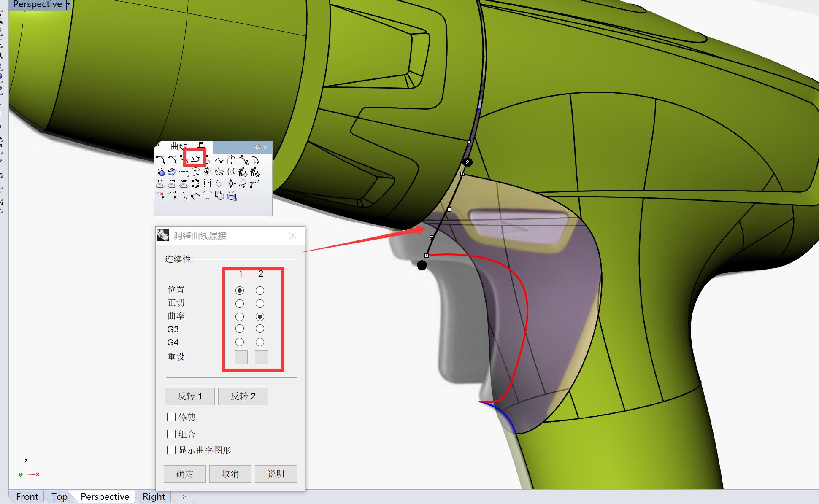Select position (位置) radio for curve 2
The width and height of the screenshot is (819, 504).
(260, 291)
